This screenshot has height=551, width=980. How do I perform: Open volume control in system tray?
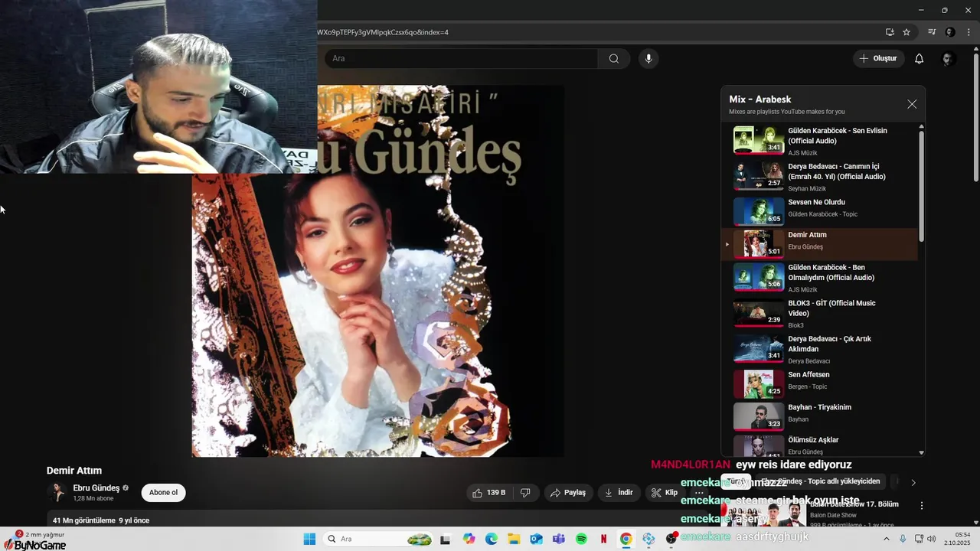pyautogui.click(x=932, y=539)
